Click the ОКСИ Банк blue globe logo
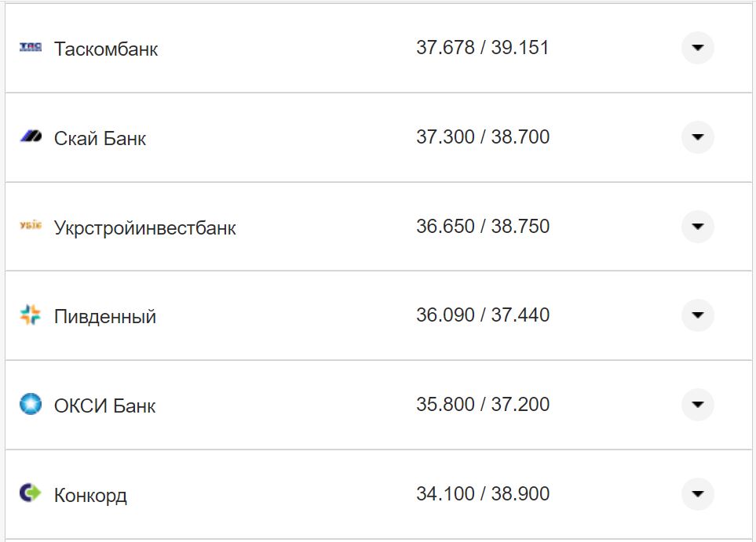The width and height of the screenshot is (756, 542). pyautogui.click(x=28, y=405)
